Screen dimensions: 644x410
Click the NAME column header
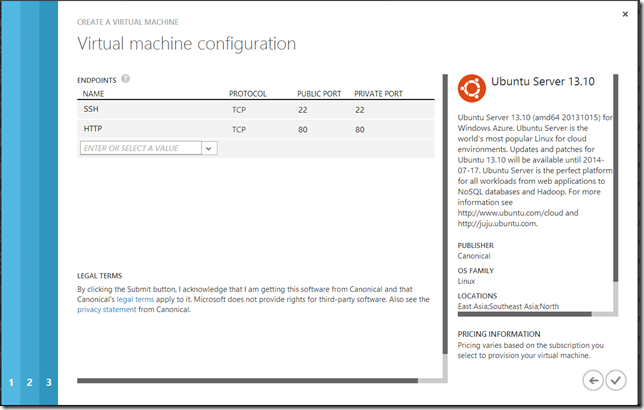pos(93,94)
